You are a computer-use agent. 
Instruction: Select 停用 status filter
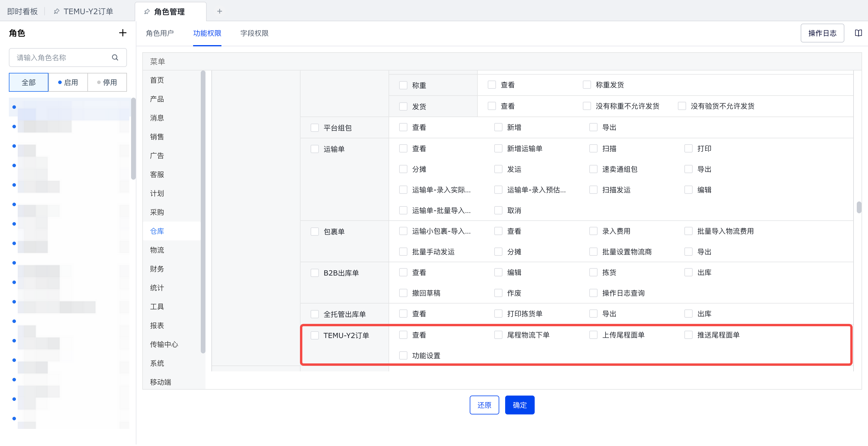click(107, 83)
